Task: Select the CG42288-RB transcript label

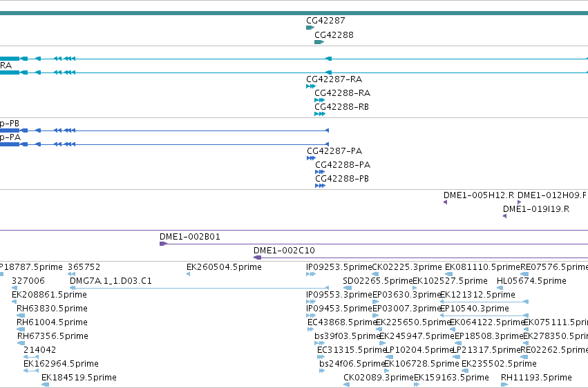Action: click(x=341, y=107)
